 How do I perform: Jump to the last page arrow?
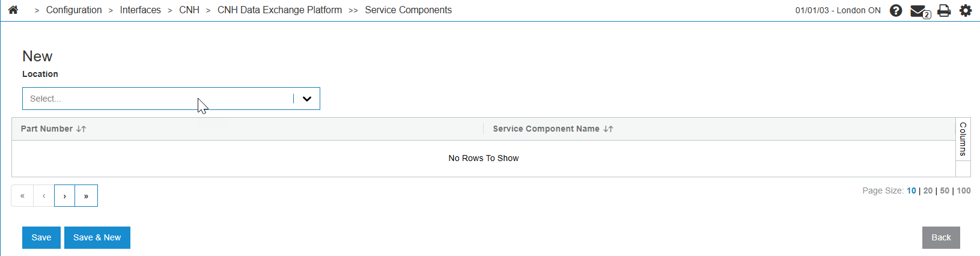click(87, 195)
